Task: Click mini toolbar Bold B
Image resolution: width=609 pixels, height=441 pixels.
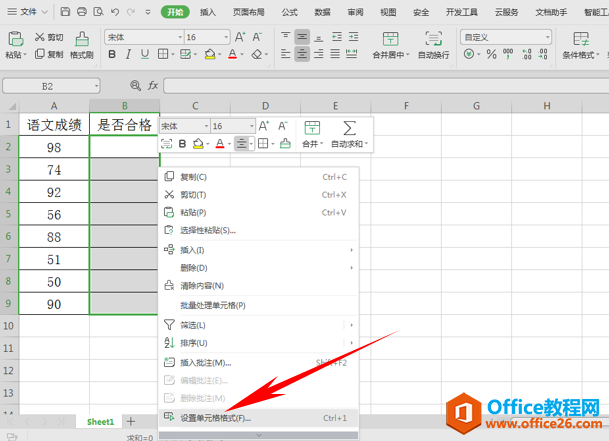Action: pos(182,144)
